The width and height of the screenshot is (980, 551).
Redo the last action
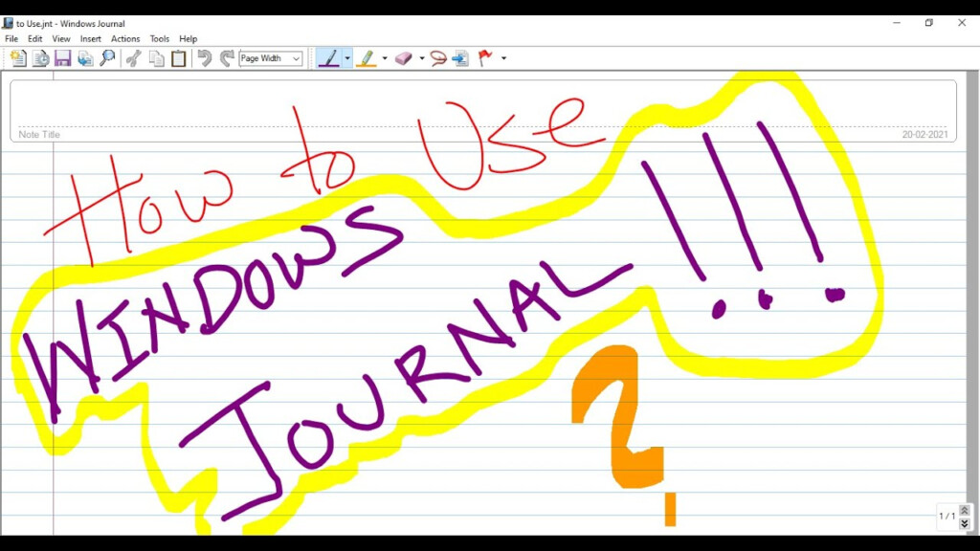tap(227, 58)
